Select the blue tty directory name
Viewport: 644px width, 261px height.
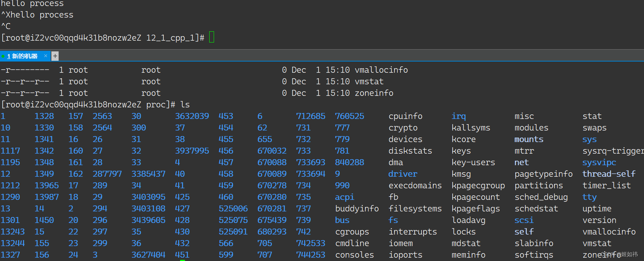tap(590, 197)
